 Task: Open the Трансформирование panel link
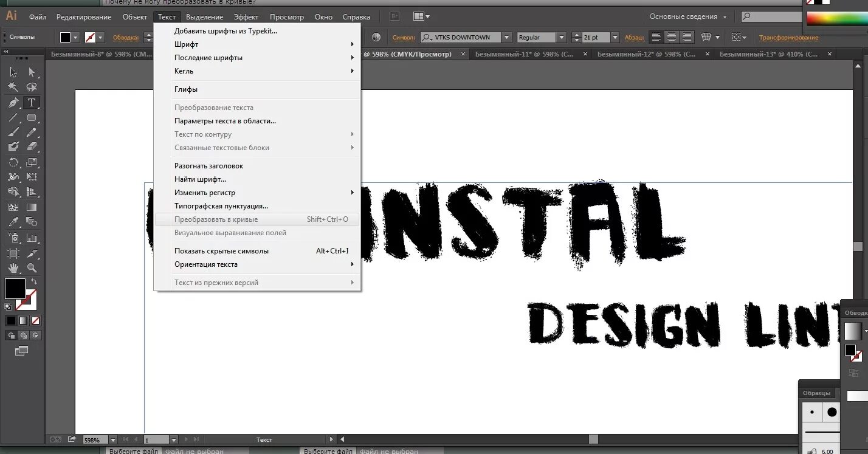[x=789, y=37]
